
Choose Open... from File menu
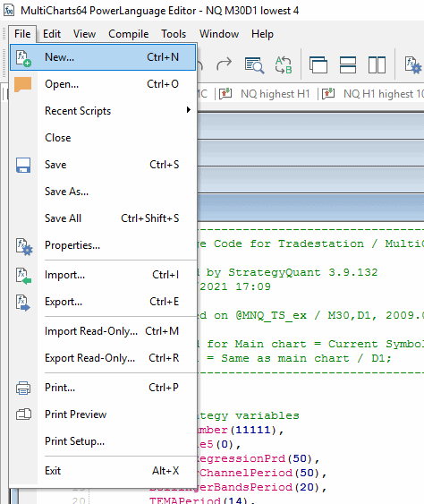[103, 84]
